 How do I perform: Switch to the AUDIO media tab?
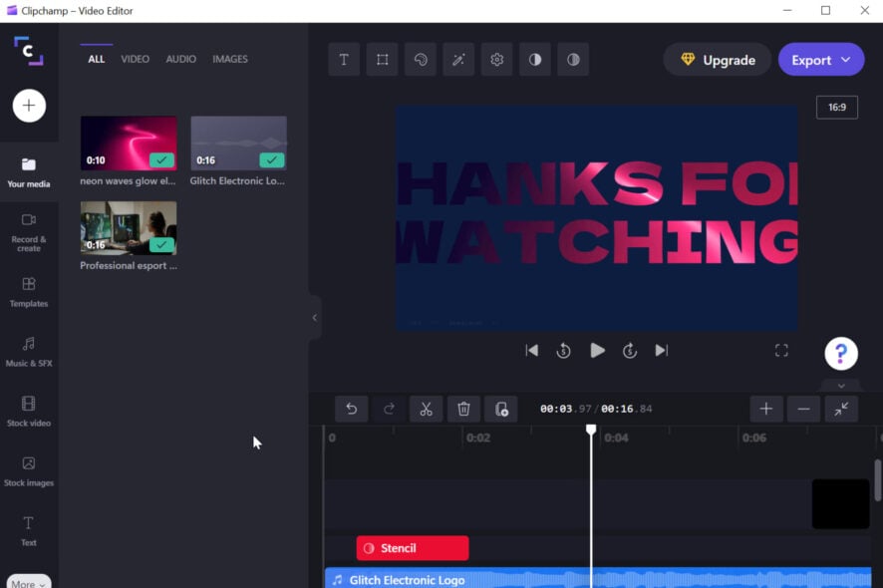[x=180, y=59]
